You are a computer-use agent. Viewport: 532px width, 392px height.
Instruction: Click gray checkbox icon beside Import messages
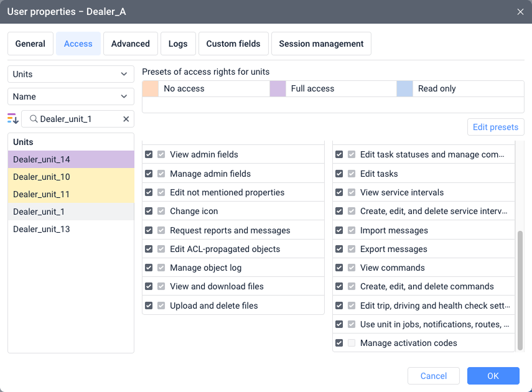[352, 230]
